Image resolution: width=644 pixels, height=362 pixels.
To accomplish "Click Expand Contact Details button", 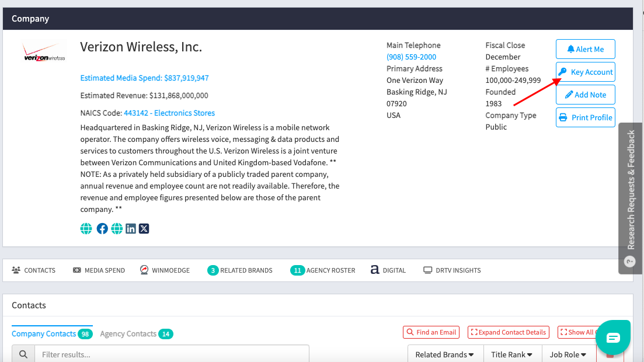I will [x=509, y=332].
